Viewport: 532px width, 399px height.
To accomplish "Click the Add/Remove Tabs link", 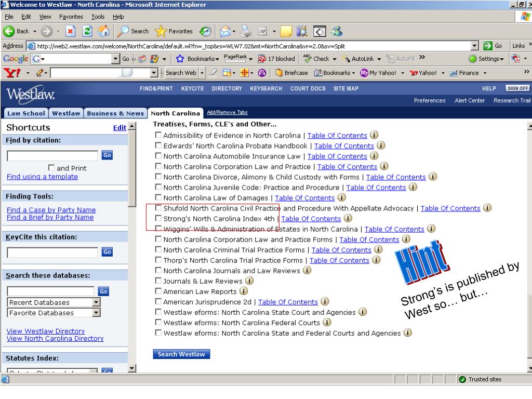I will tap(228, 112).
